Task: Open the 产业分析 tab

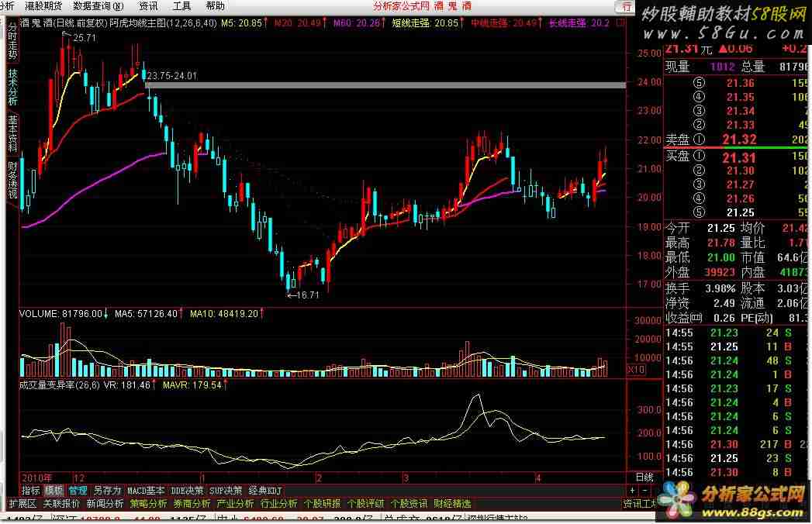Action: tap(235, 503)
